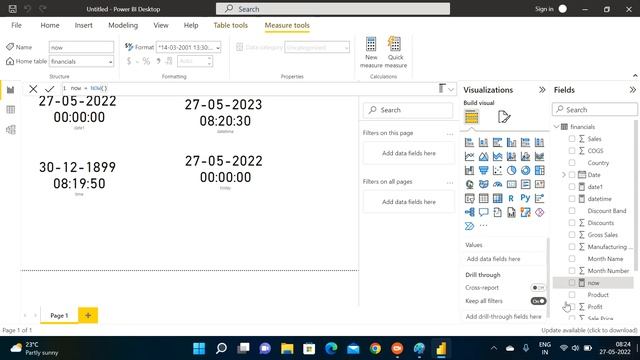Select the Map visual
Screen dimensions: 640x360
pyautogui.click(x=469, y=184)
